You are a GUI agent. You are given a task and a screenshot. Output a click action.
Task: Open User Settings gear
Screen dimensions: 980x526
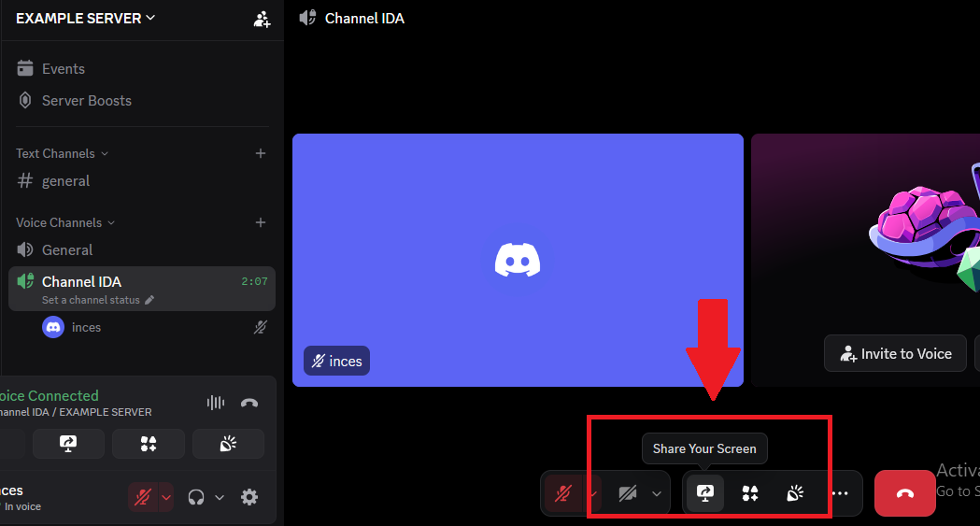(x=249, y=497)
